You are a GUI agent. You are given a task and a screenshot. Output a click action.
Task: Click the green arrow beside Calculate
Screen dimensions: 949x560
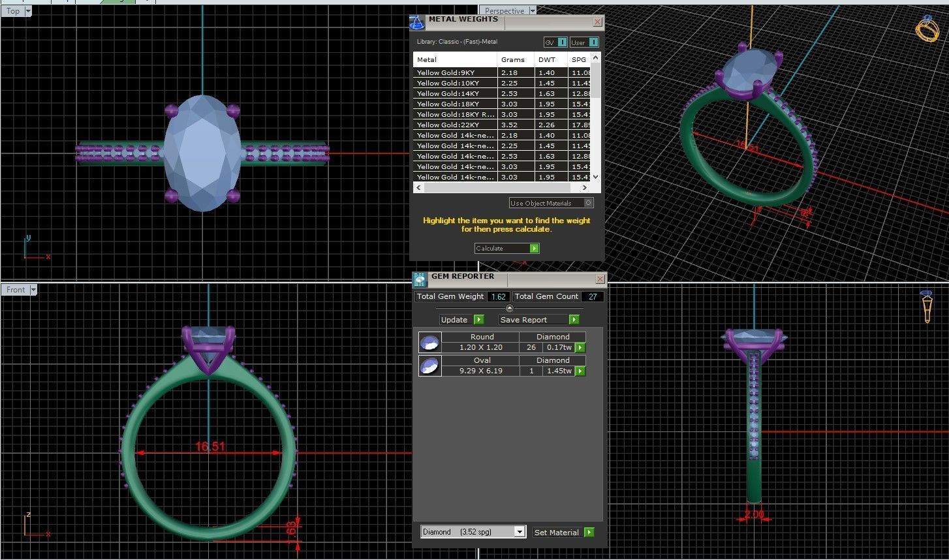pyautogui.click(x=535, y=249)
